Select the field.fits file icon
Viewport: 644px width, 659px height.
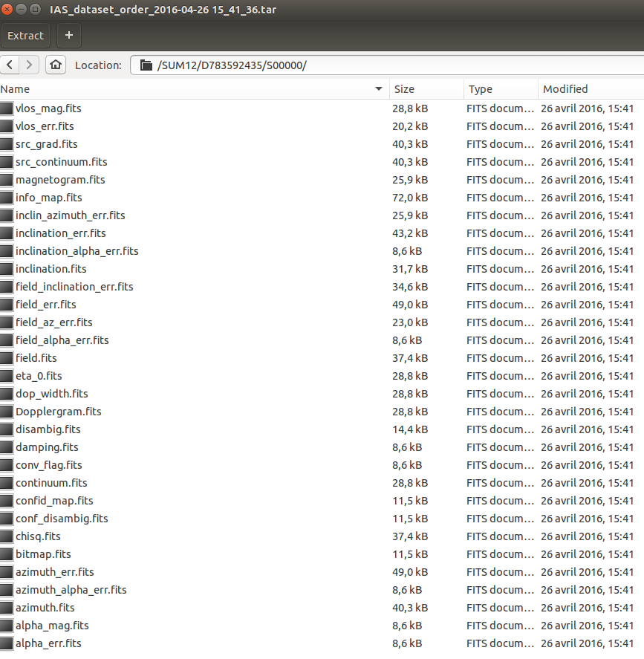pos(6,358)
